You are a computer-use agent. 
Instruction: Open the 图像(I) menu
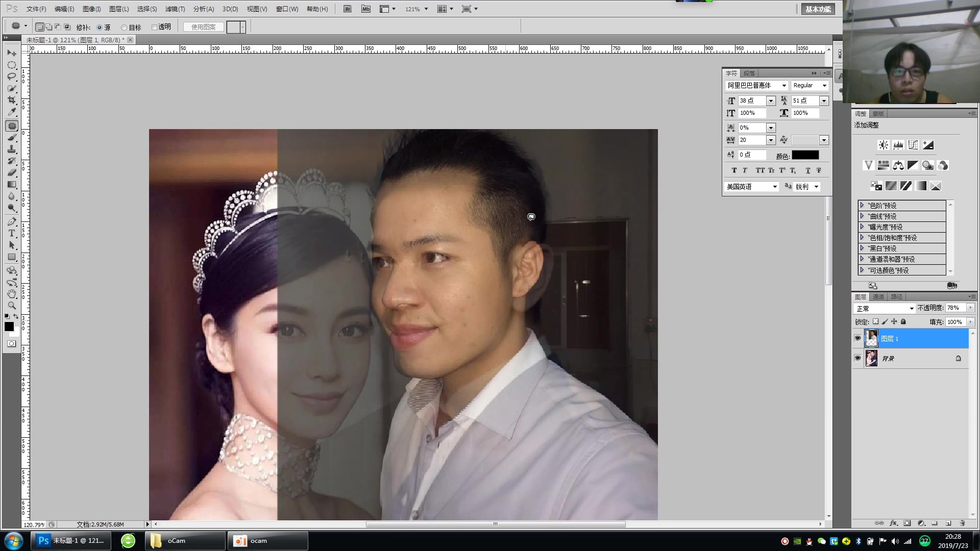[x=91, y=9]
